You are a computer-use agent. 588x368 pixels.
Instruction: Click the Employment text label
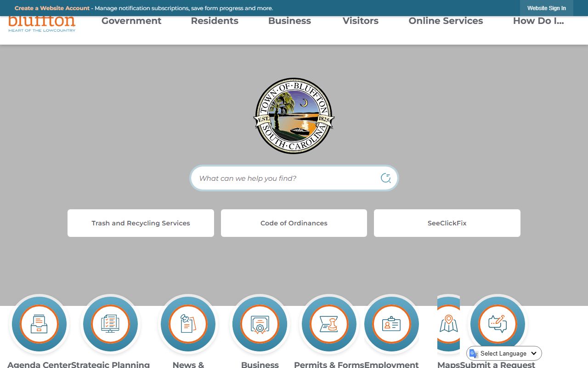tap(391, 364)
